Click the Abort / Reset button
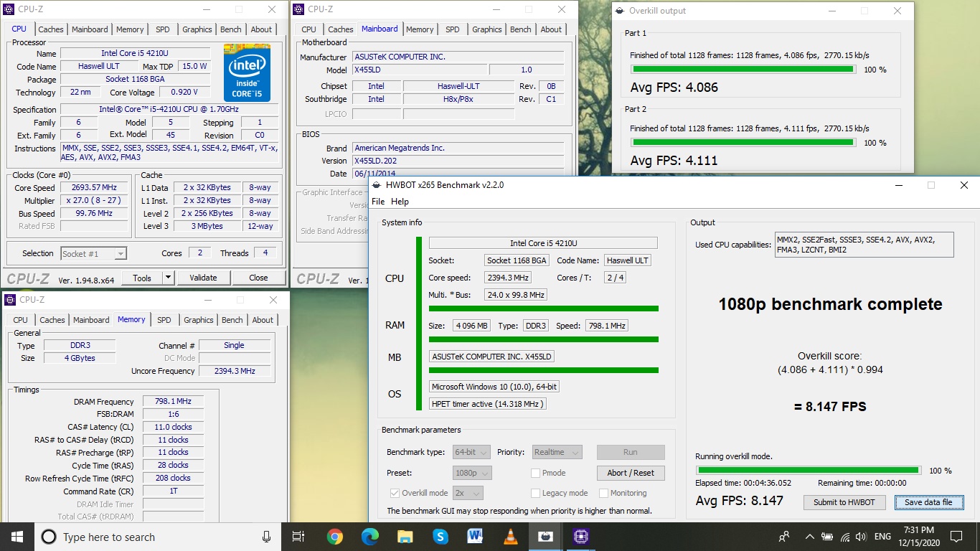Screen dimensions: 980x551 [x=631, y=473]
